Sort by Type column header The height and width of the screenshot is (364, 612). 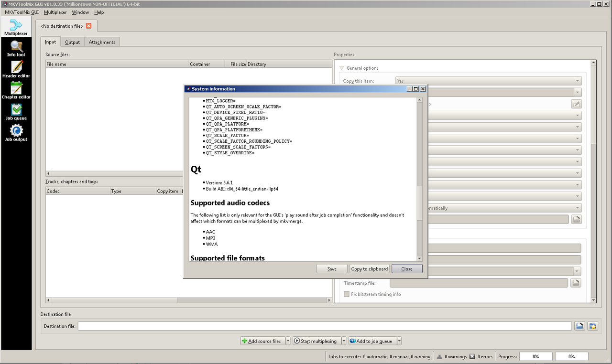tap(133, 191)
